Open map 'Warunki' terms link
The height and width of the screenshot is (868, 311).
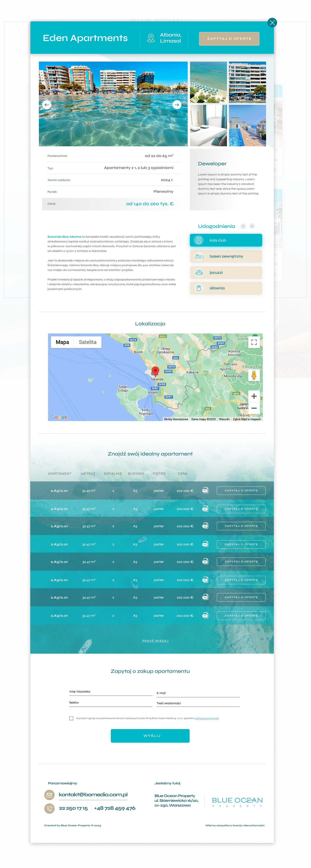click(x=224, y=419)
